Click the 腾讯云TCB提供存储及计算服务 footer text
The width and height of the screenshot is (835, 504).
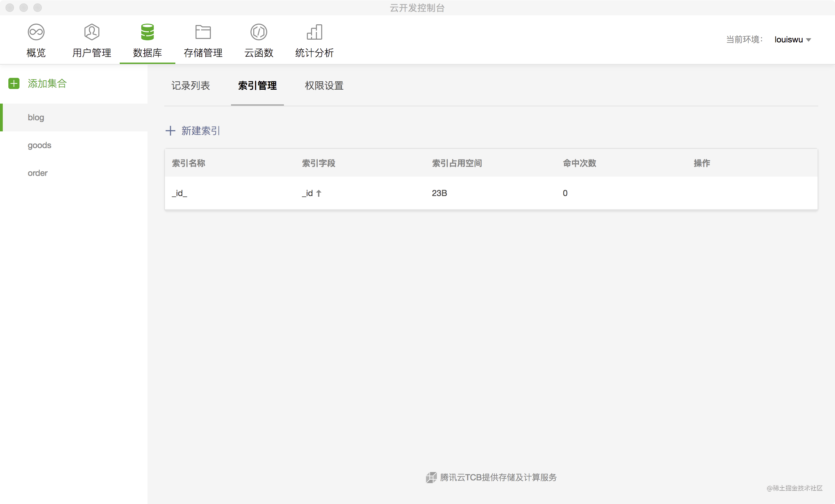[499, 478]
